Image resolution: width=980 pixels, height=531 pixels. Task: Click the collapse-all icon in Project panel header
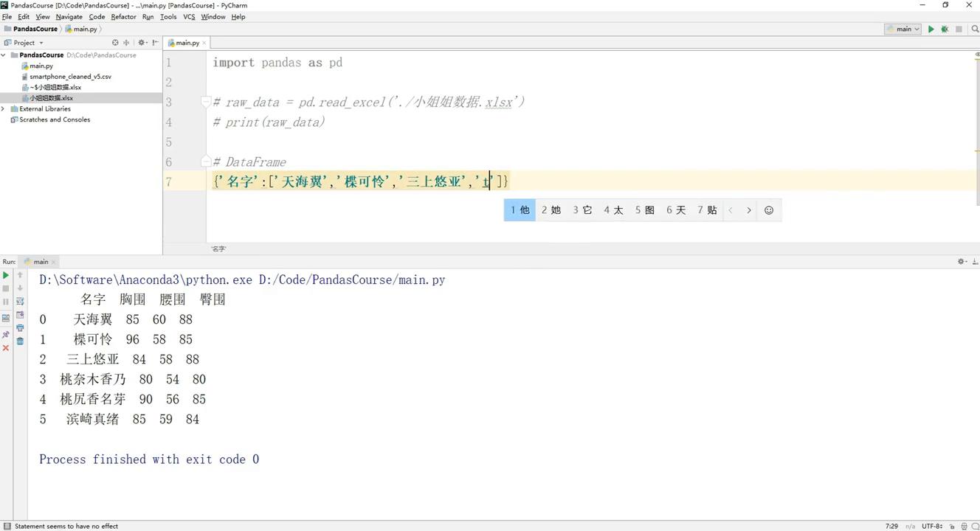126,43
